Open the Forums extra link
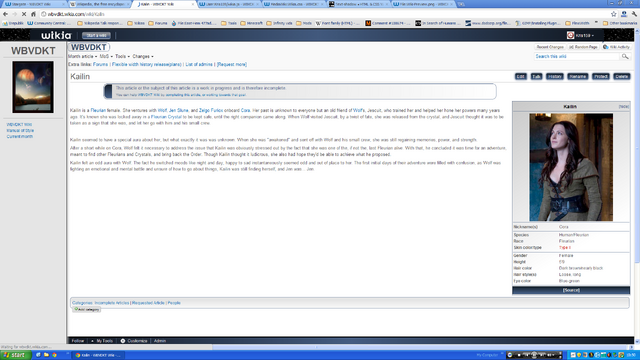The width and height of the screenshot is (640, 360). 100,64
